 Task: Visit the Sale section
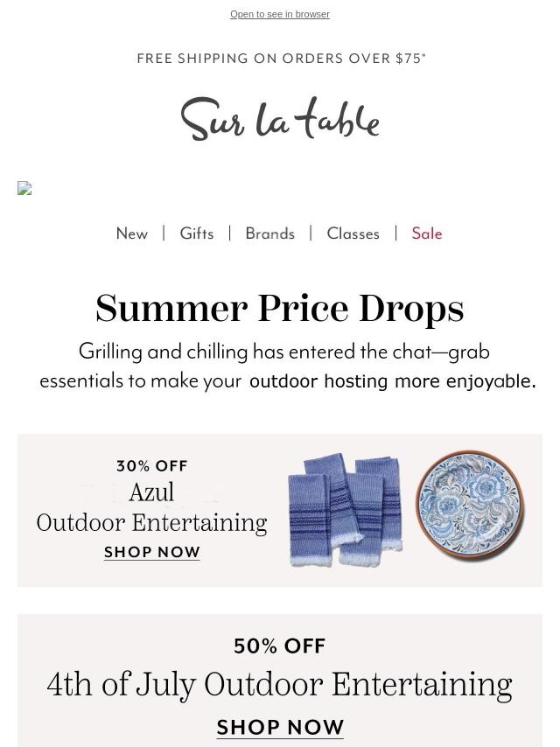point(427,234)
